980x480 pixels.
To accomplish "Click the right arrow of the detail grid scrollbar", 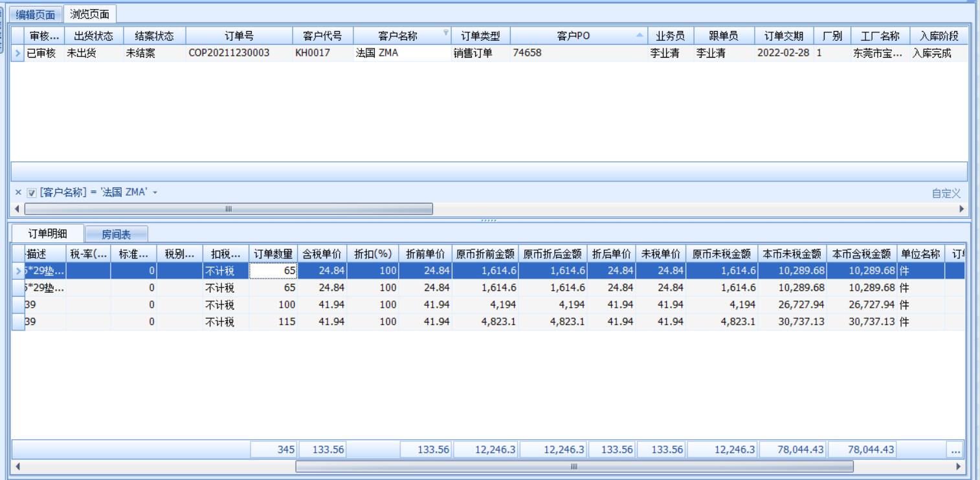I will (x=959, y=466).
